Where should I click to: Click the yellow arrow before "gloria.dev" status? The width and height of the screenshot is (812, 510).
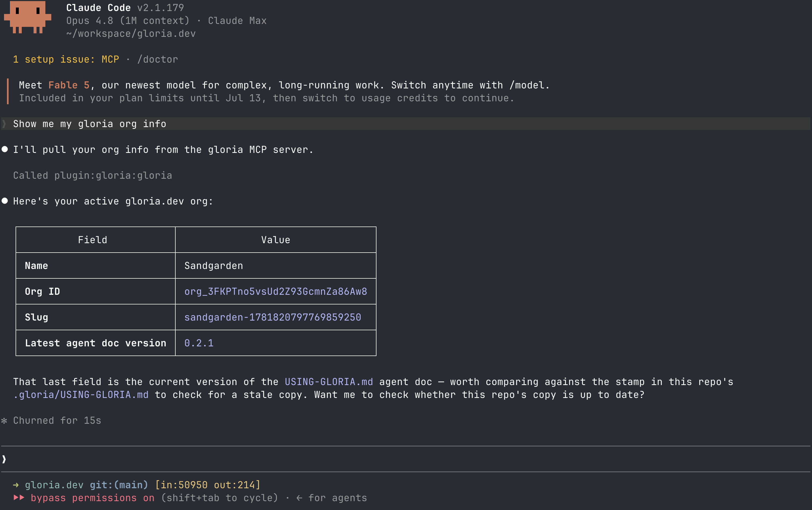(16, 485)
